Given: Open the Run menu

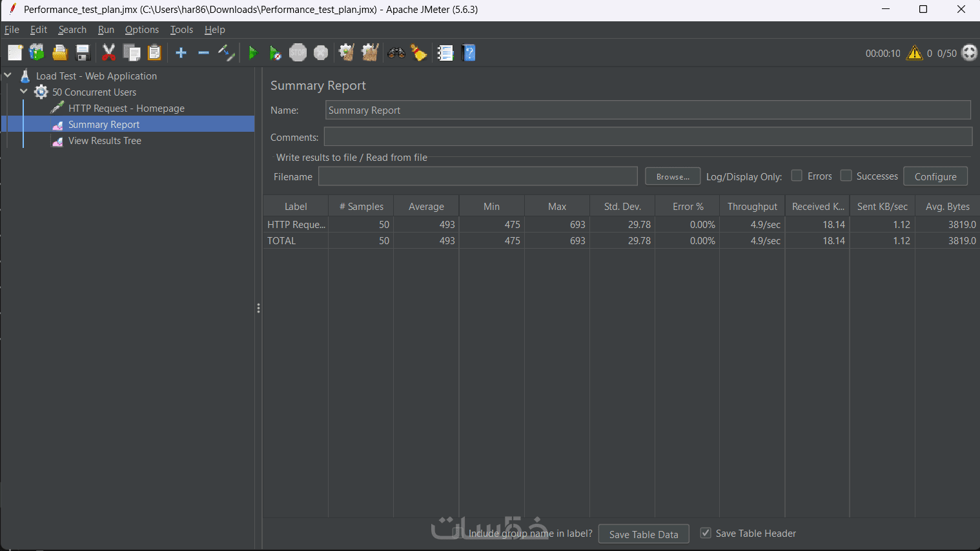Looking at the screenshot, I should [x=106, y=30].
